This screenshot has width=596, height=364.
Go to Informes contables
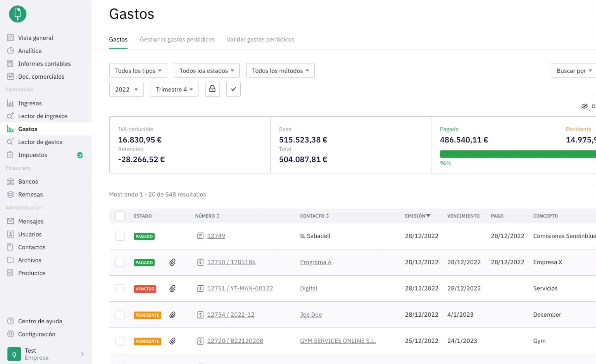click(x=44, y=64)
